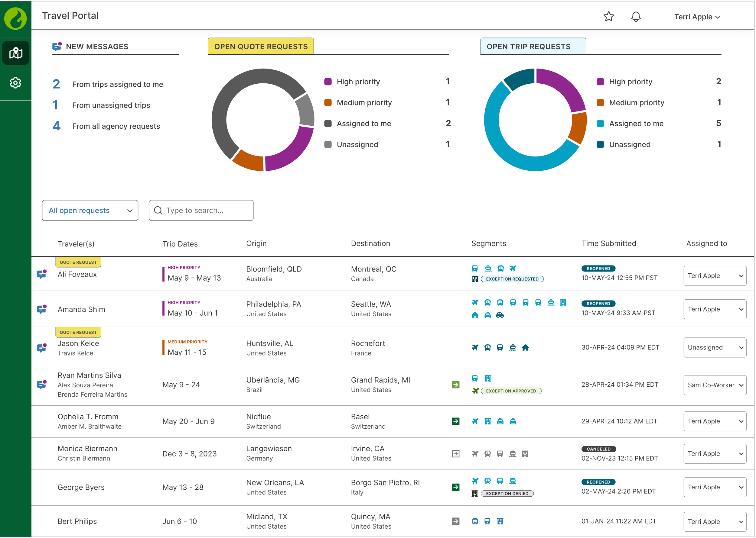Click the favorites star icon
The image size is (756, 538).
click(x=608, y=17)
